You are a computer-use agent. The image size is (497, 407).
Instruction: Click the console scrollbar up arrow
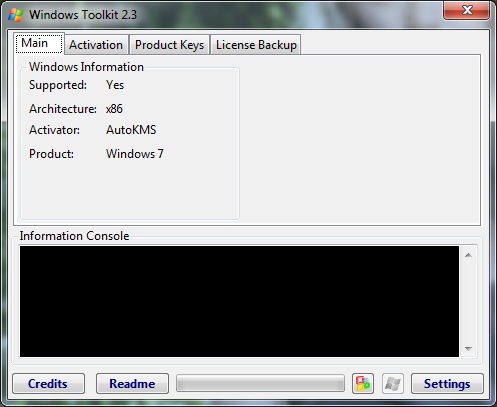point(468,255)
